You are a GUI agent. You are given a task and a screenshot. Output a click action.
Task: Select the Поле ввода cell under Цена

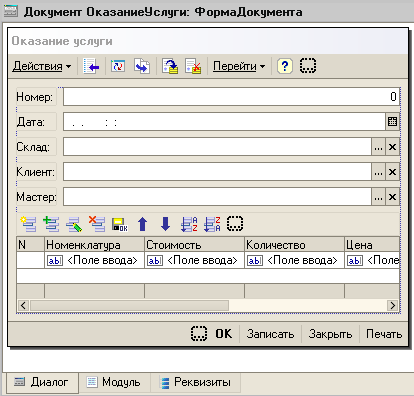[x=372, y=260]
